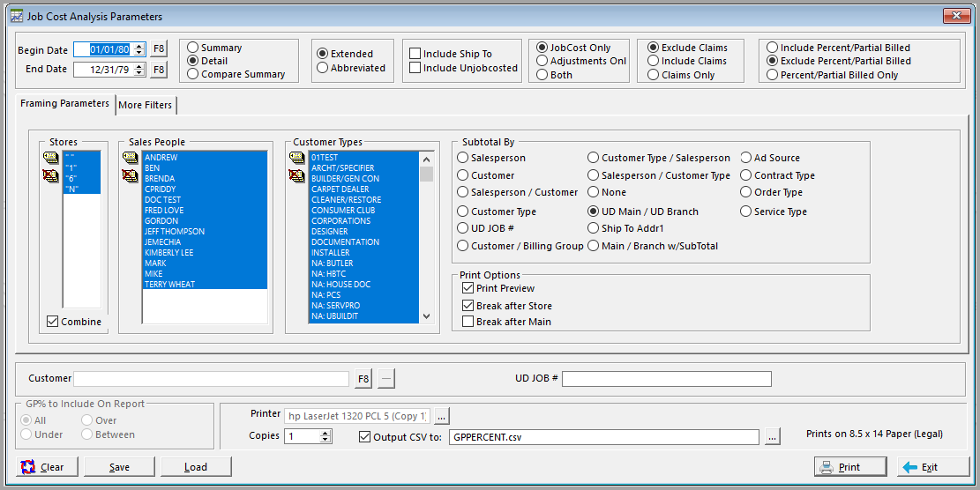This screenshot has height=490, width=980.
Task: Click the Save button
Action: coord(119,467)
